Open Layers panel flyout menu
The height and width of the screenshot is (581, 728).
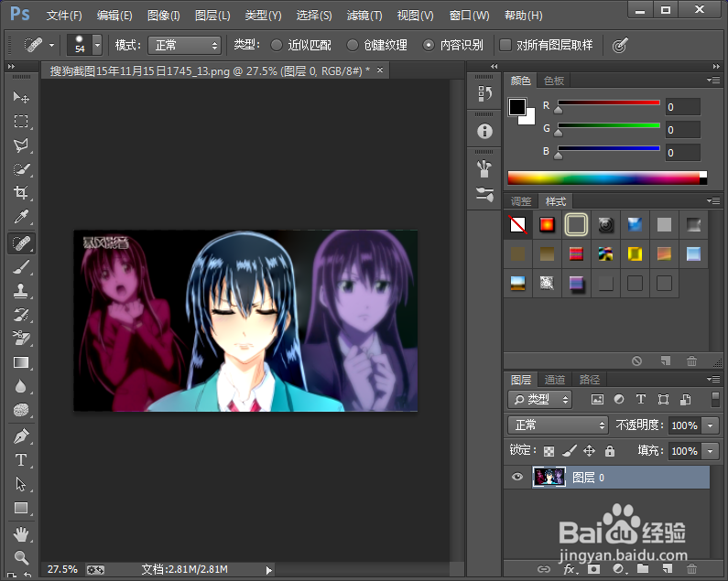[713, 379]
